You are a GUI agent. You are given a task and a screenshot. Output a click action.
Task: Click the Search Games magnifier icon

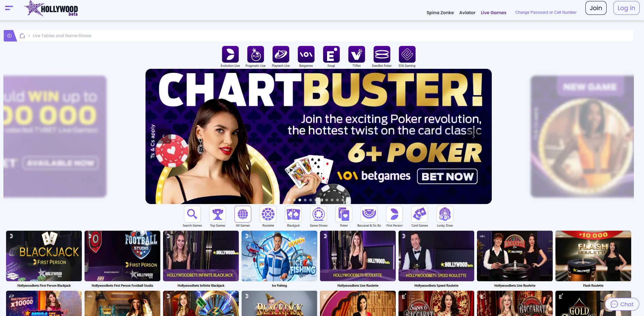click(x=192, y=214)
